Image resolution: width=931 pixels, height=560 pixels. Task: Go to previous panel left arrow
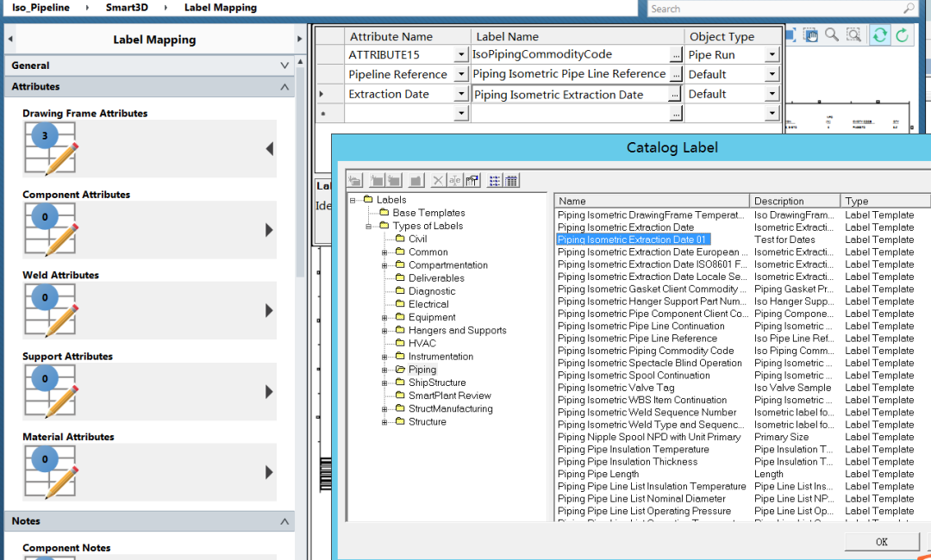click(x=10, y=39)
